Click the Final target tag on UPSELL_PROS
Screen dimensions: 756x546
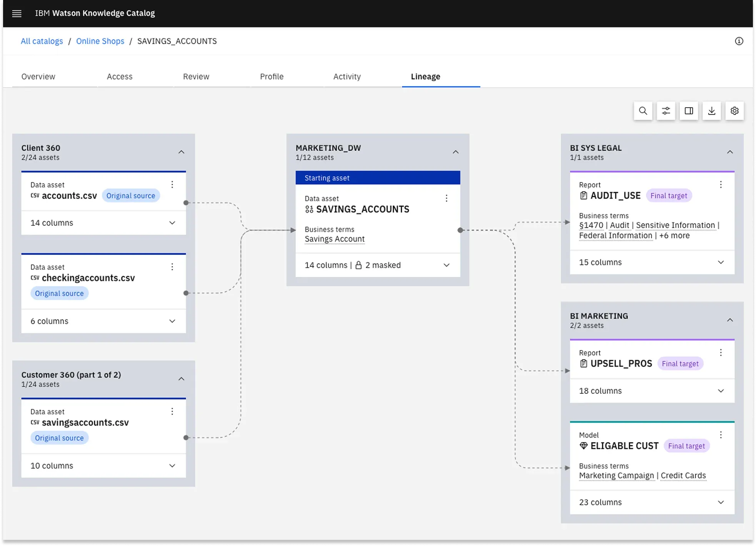click(x=680, y=364)
